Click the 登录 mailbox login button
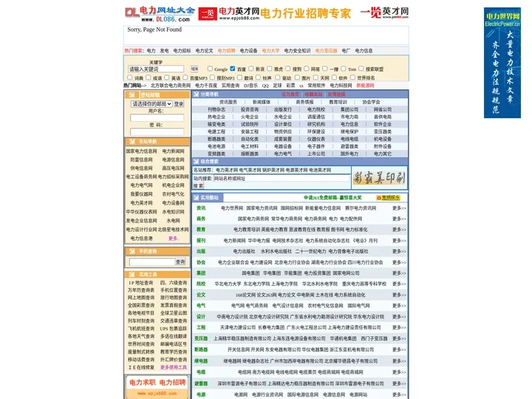The image size is (532, 399). (179, 104)
